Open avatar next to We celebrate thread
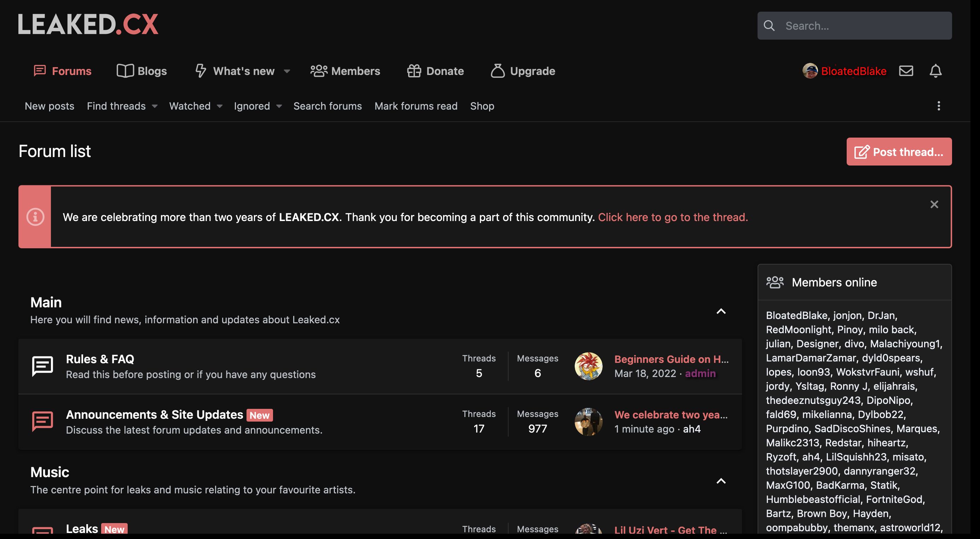The height and width of the screenshot is (539, 980). [588, 422]
